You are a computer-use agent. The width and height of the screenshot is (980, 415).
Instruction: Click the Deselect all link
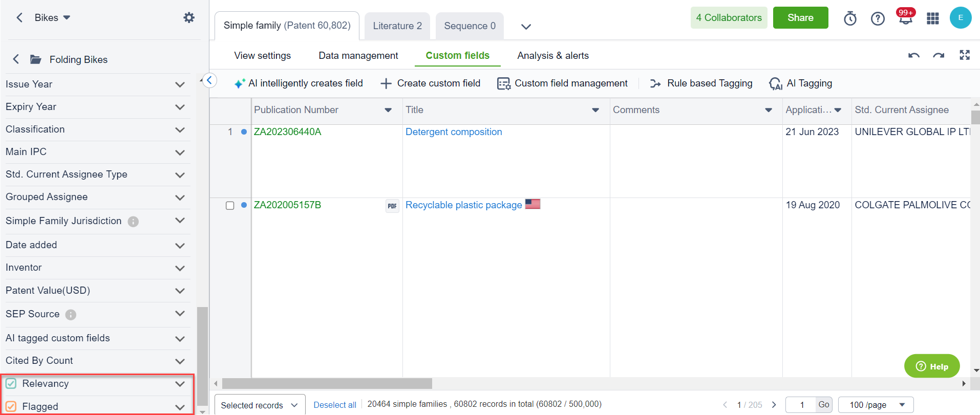335,405
